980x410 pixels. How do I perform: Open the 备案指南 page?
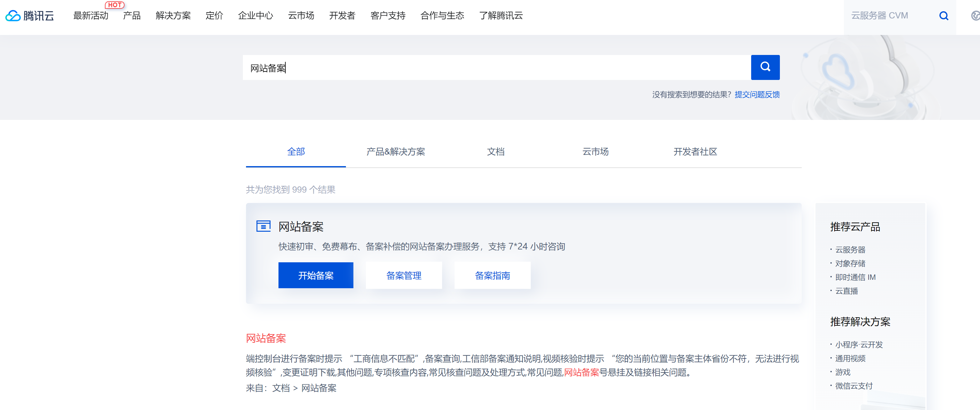pos(493,275)
